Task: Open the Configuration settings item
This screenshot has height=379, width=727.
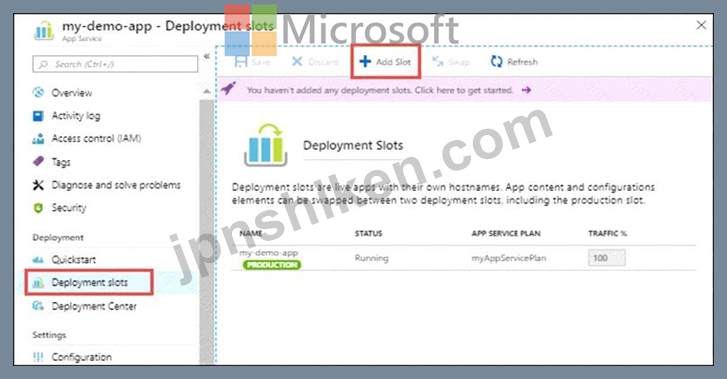Action: click(x=82, y=357)
